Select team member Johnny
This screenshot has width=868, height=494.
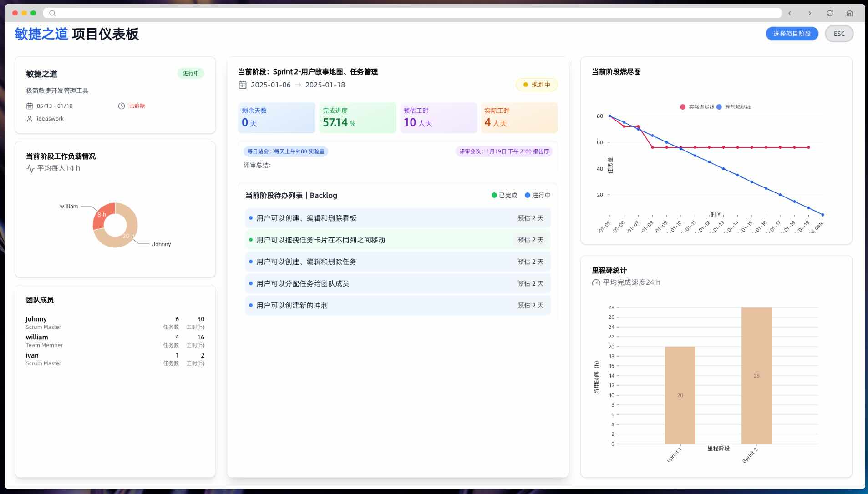coord(115,323)
